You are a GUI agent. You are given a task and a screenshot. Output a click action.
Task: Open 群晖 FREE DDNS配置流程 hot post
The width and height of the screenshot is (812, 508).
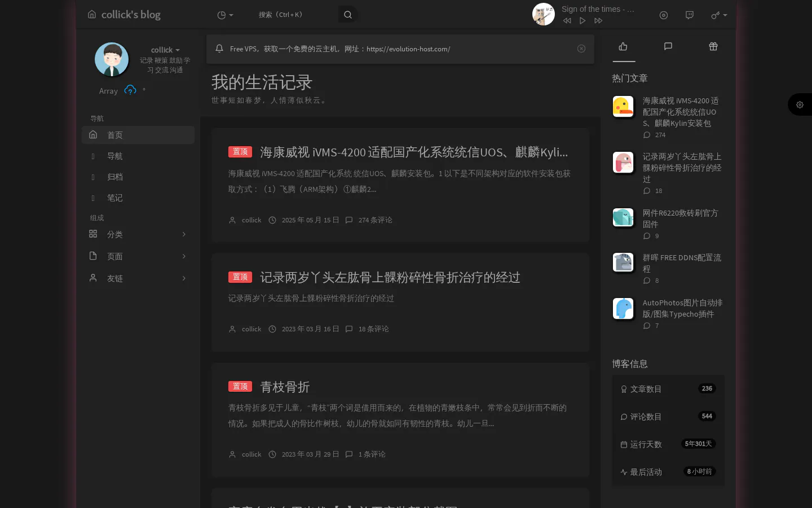point(682,263)
